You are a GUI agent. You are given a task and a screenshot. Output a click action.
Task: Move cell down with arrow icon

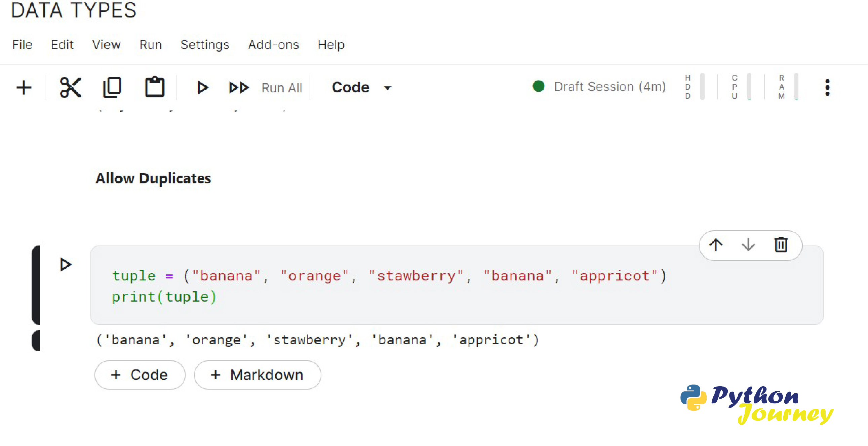[748, 245]
